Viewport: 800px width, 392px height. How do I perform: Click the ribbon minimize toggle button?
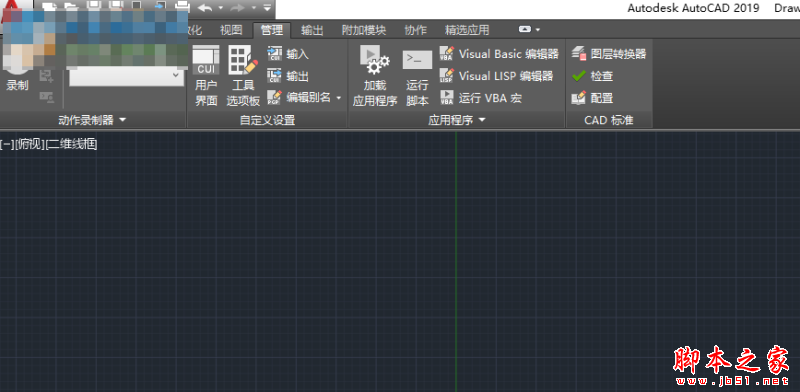pyautogui.click(x=524, y=30)
